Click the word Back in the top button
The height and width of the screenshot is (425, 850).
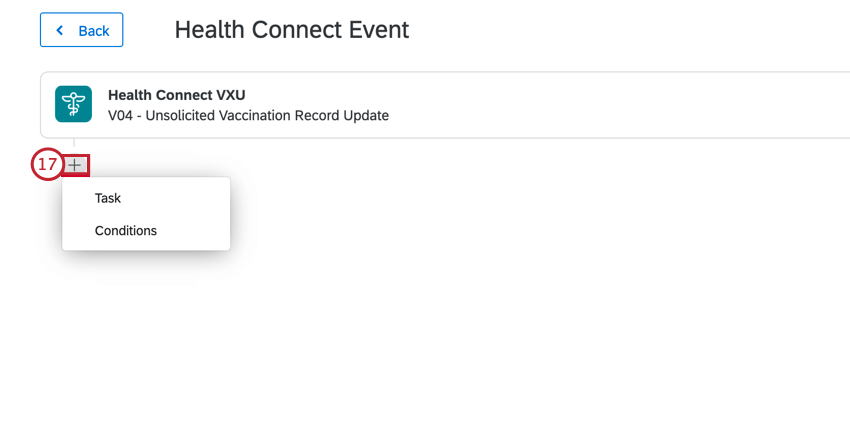94,31
